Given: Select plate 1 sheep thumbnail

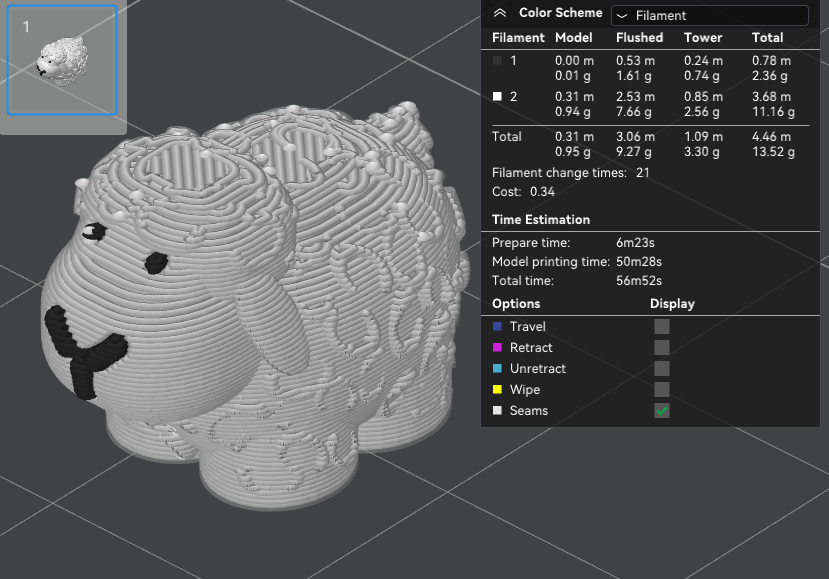Looking at the screenshot, I should click(x=62, y=60).
